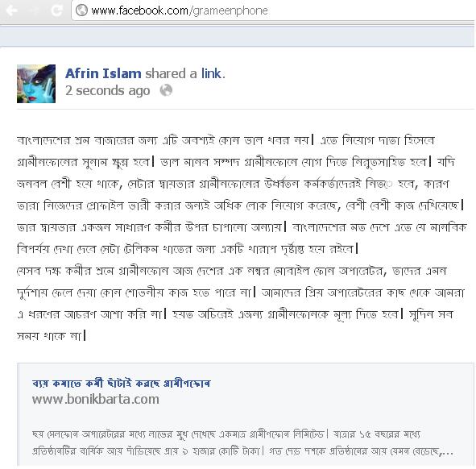Focus the address bar showing www.facebook.com/grameenphone
The image size is (476, 469).
(x=273, y=10)
